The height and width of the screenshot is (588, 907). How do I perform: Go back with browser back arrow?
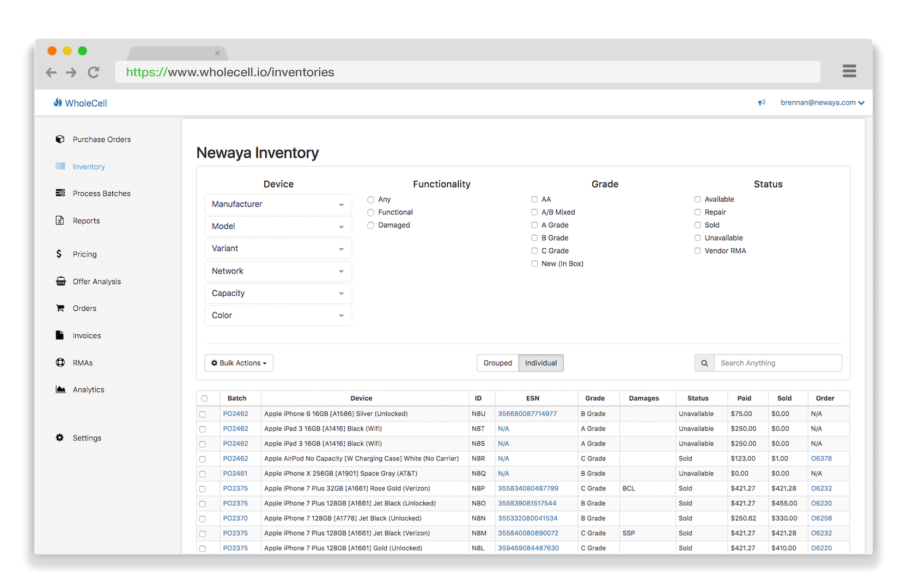51,72
